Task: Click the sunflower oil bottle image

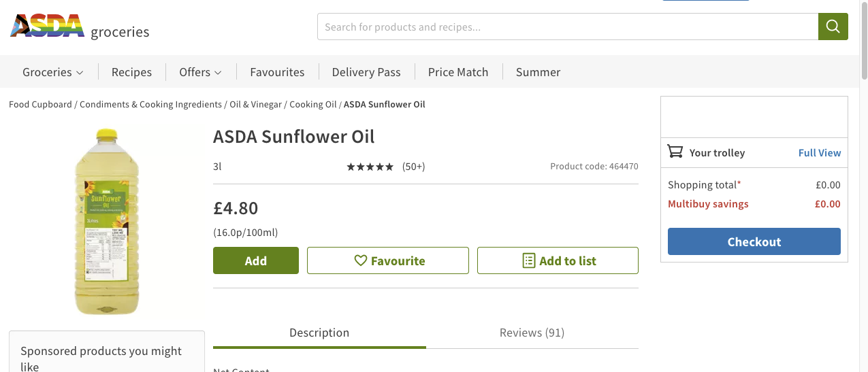Action: click(106, 222)
